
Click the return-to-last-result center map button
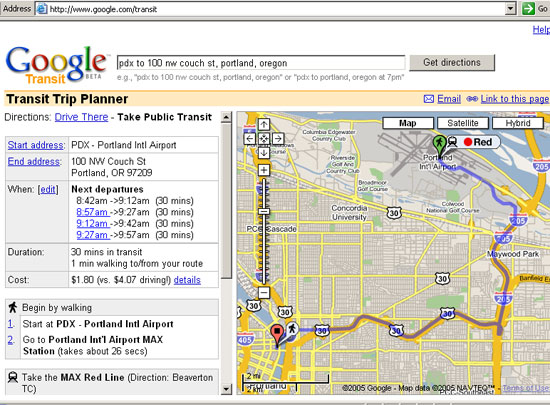click(264, 139)
